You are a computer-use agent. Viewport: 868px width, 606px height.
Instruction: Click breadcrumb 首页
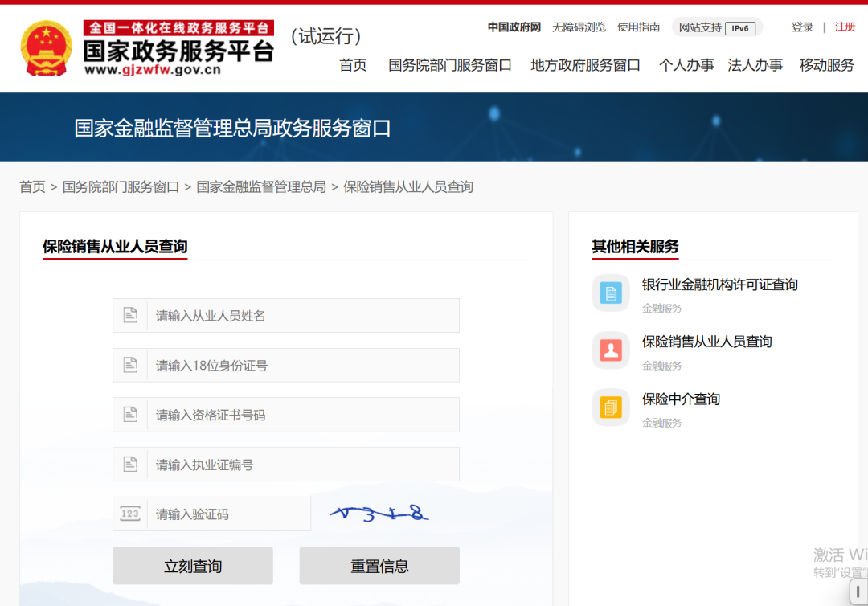[x=32, y=187]
